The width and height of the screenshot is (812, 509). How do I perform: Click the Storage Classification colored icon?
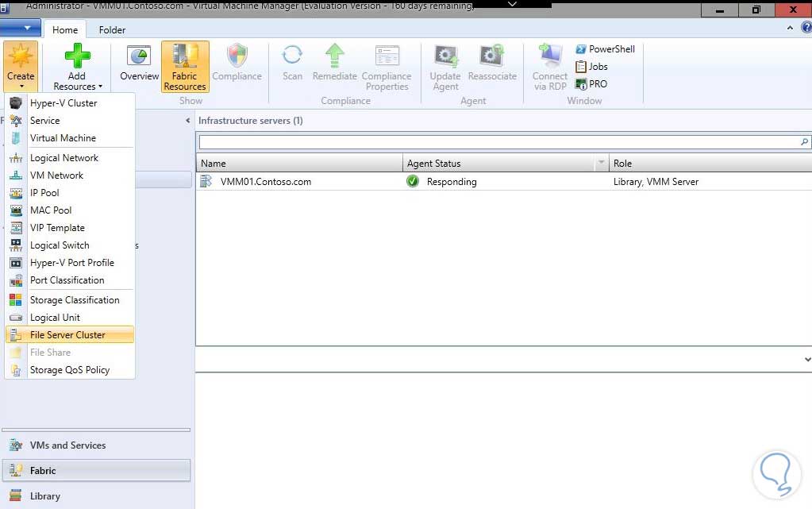16,300
